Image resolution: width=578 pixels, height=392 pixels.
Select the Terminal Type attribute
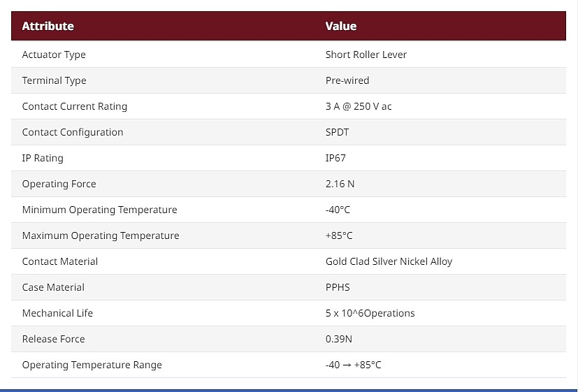pos(55,80)
